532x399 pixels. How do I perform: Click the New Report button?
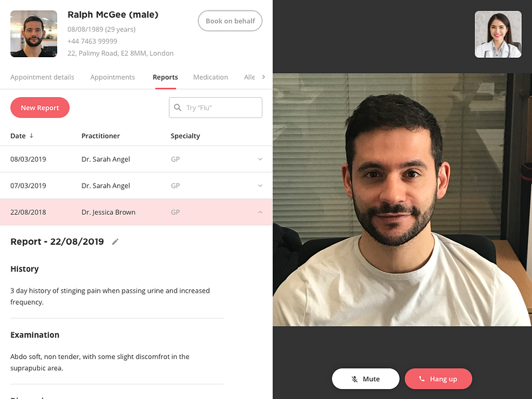click(x=40, y=108)
